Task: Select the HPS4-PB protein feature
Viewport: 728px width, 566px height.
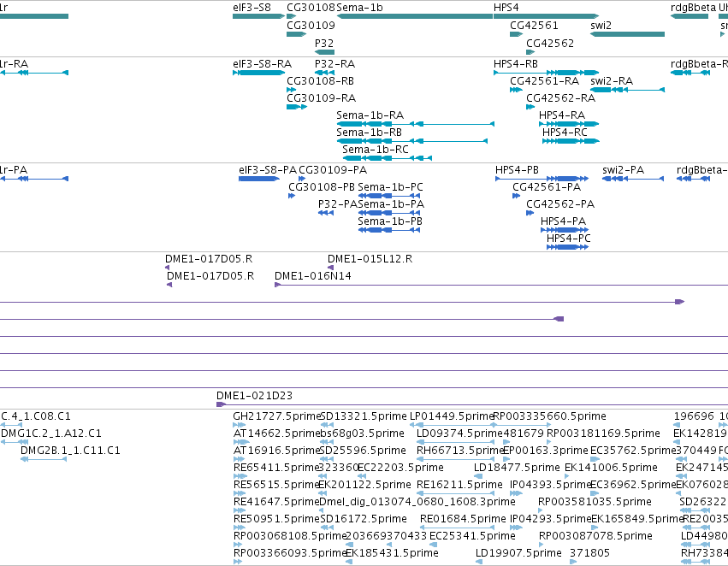Action: click(x=542, y=179)
